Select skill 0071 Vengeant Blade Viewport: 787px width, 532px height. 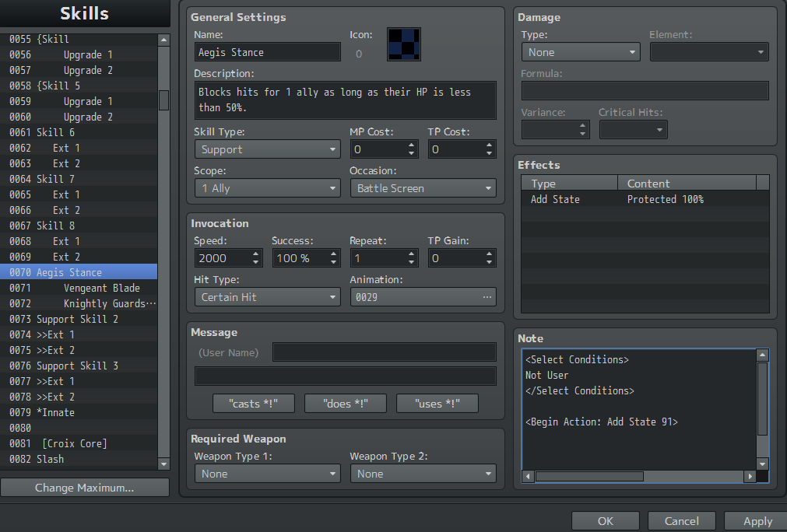(79, 288)
